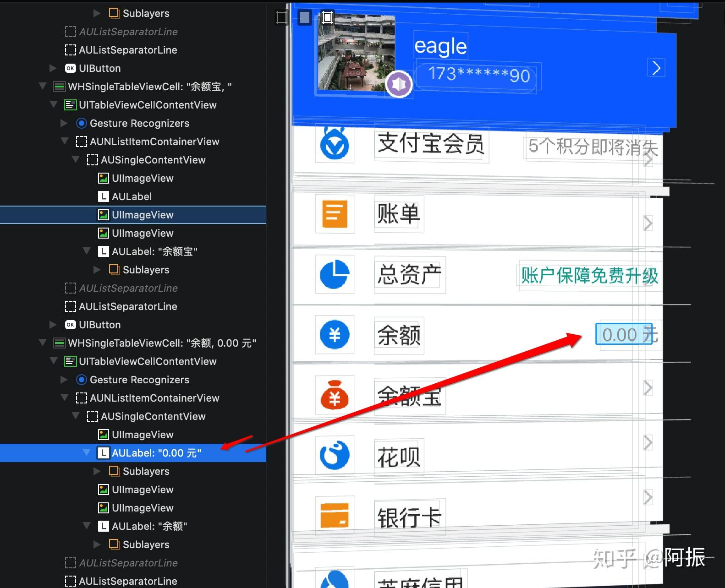Screen dimensions: 725x588
Task: Click the 账户保障免费升级 green text
Action: coord(589,276)
